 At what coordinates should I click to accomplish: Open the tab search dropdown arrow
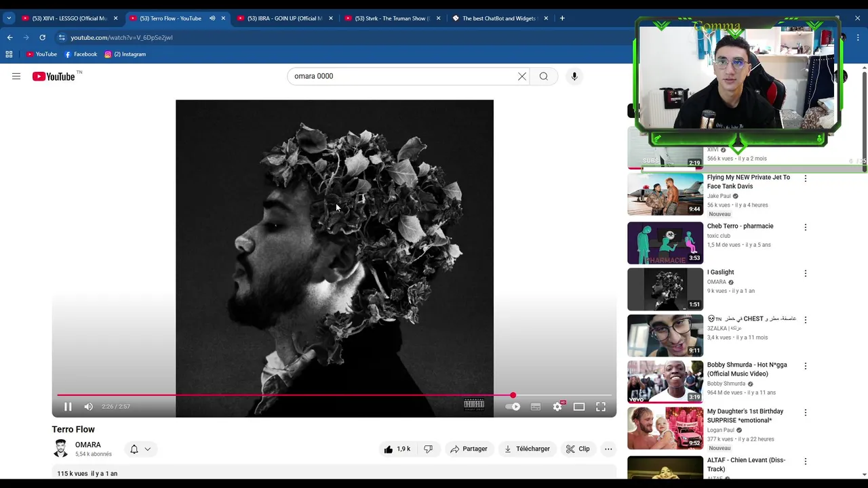(8, 18)
